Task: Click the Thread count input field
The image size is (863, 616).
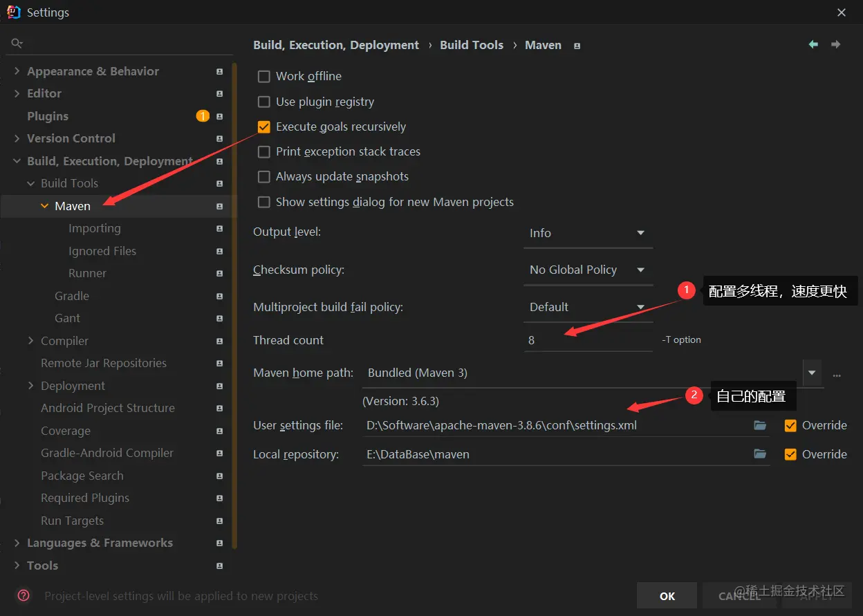Action: (588, 340)
